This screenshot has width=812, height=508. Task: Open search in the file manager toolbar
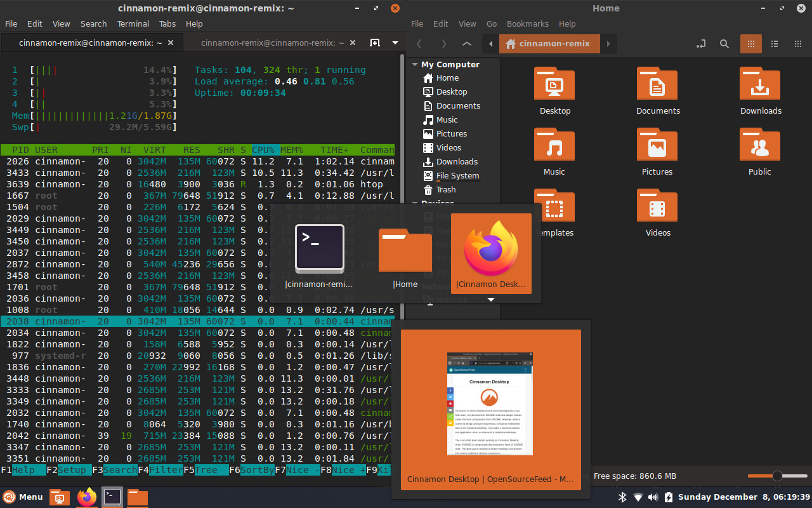(724, 44)
